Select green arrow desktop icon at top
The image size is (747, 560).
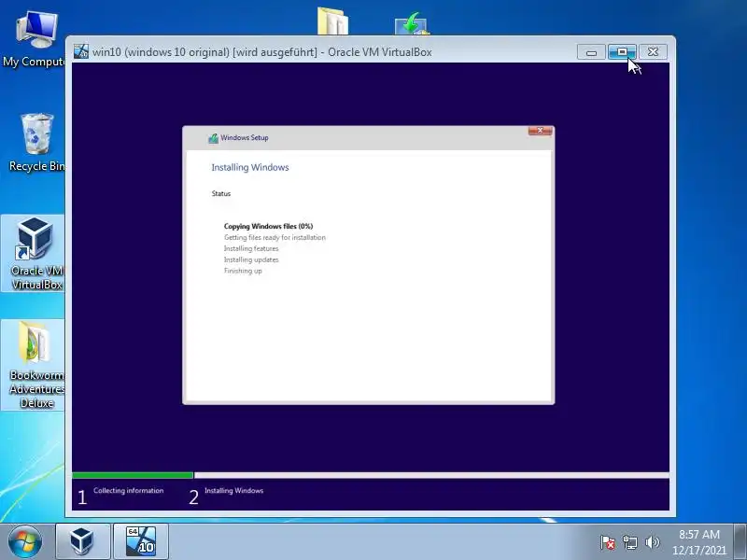point(412,24)
